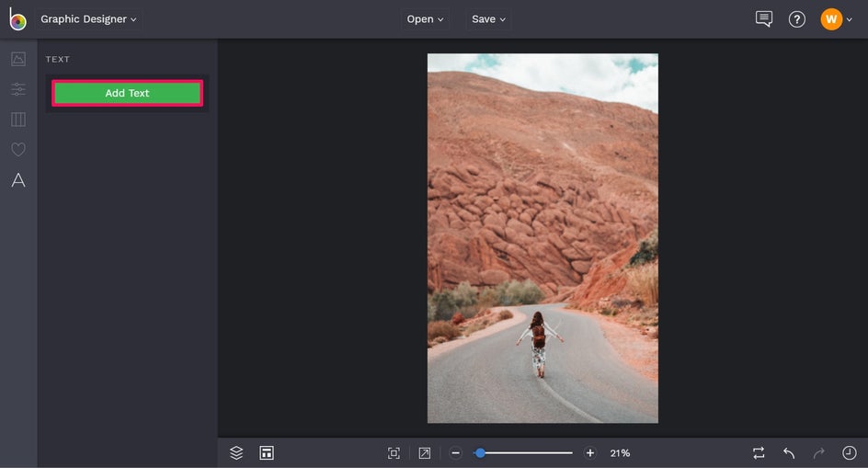Click the BeFunky logo icon
This screenshot has width=868, height=468.
coord(17,18)
